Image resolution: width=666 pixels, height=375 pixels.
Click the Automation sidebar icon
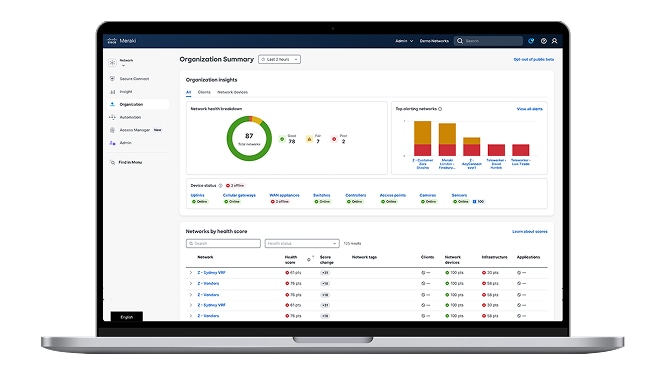pyautogui.click(x=112, y=117)
